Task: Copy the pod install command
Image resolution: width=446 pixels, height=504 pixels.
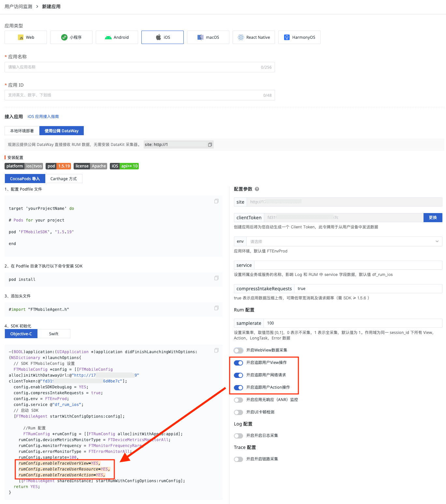Action: tap(216, 278)
